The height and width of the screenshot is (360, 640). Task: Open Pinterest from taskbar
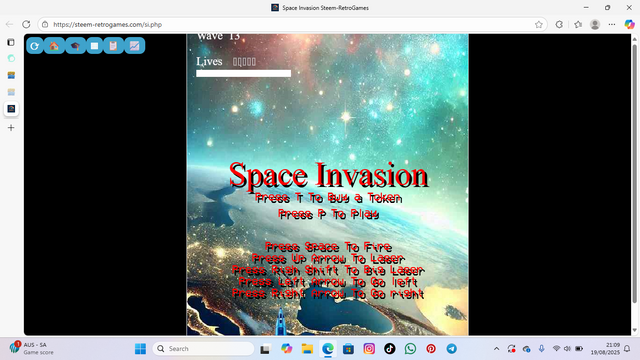coord(431,349)
